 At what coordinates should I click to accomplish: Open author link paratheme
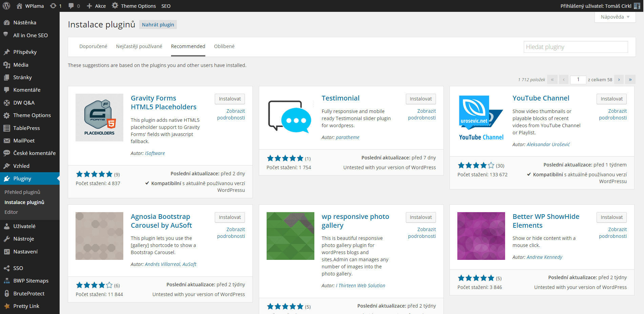click(348, 137)
